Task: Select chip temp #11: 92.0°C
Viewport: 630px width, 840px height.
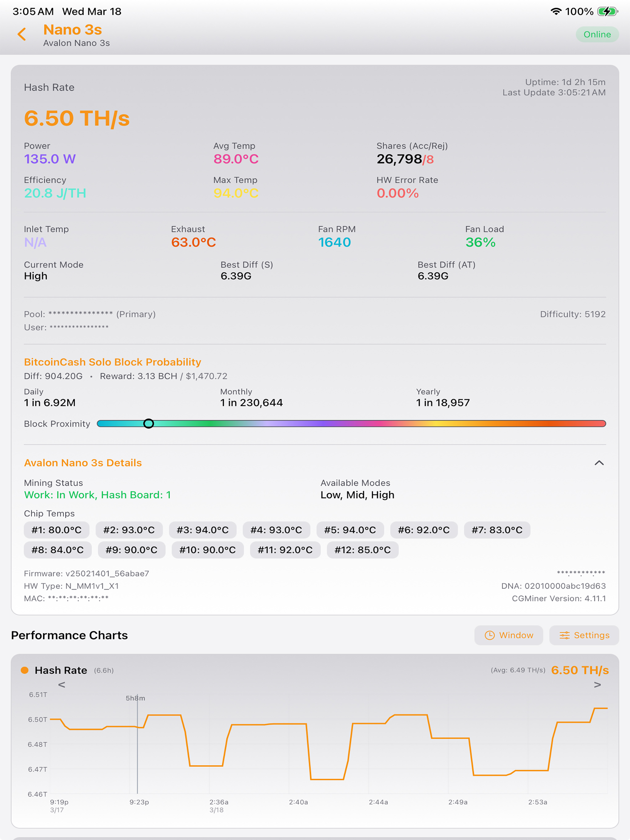Action: click(285, 550)
